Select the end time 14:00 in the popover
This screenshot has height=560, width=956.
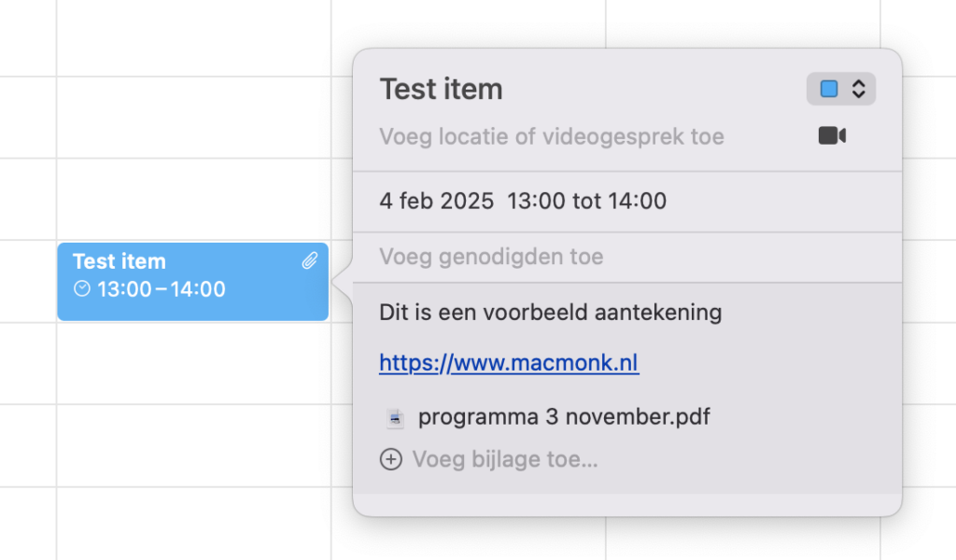(638, 201)
